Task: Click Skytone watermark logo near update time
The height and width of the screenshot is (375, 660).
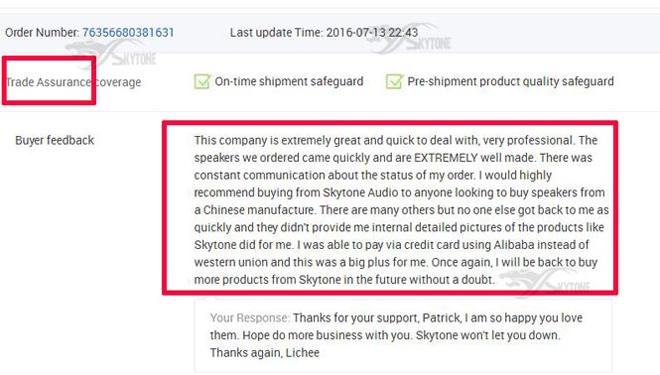Action: point(408,39)
